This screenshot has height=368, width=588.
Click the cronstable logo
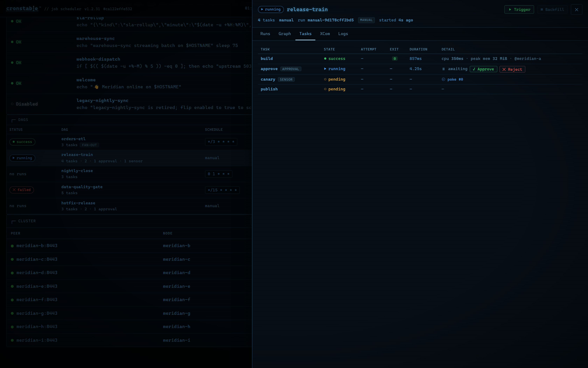tap(22, 9)
